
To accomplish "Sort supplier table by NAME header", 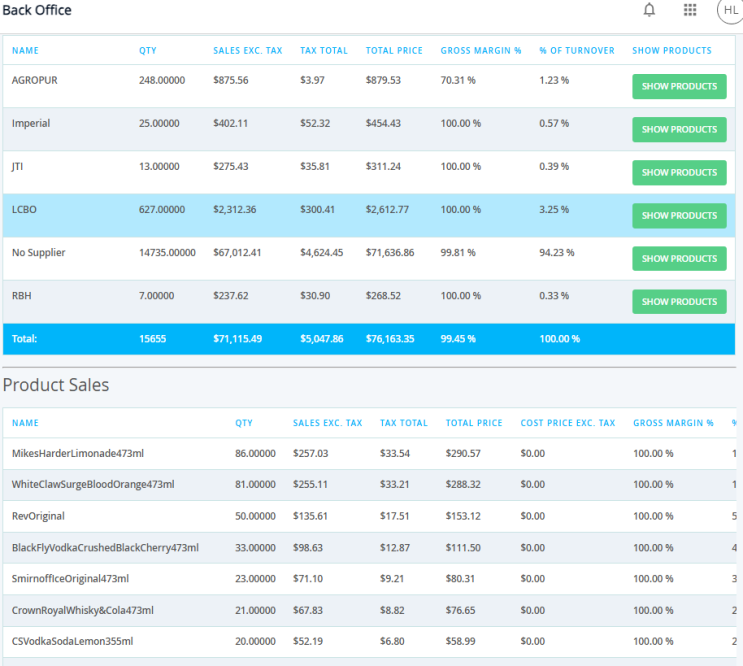I will pos(25,51).
